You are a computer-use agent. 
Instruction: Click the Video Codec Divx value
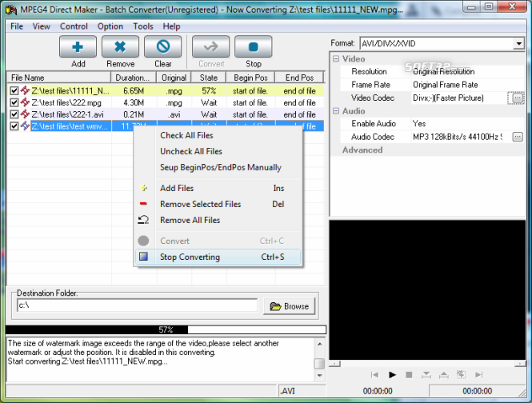(458, 98)
